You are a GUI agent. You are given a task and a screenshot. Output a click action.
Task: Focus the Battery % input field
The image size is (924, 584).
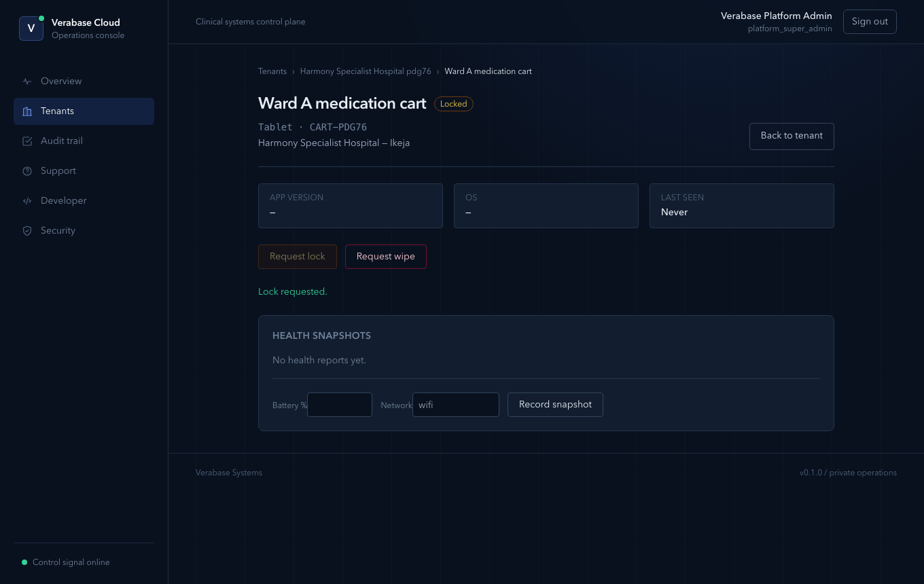(340, 405)
